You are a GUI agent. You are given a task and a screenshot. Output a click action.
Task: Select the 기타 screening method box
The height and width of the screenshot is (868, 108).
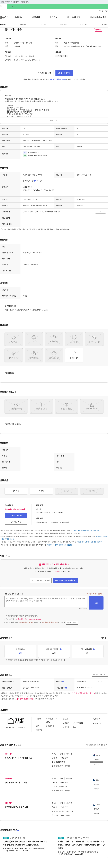pyautogui.click(x=92, y=491)
